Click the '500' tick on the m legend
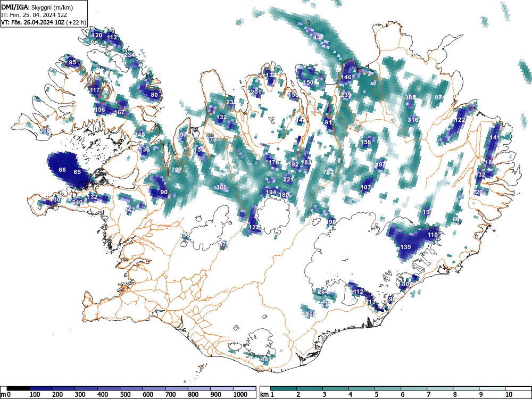Viewport: 532px width, 399px height. click(126, 395)
